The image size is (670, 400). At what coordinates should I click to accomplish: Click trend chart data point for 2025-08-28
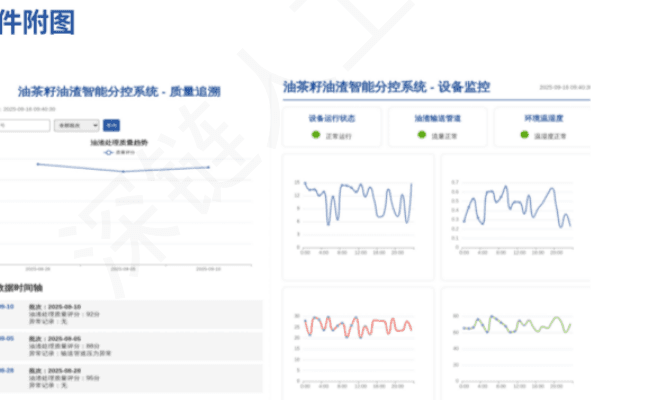[38, 164]
